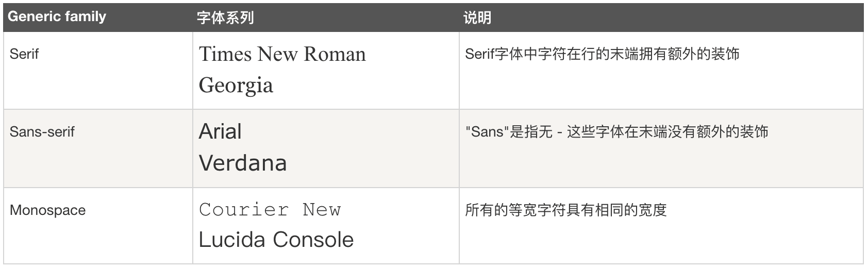Click the "字体系列" column header
Screen dimensions: 868x268
coord(225,18)
